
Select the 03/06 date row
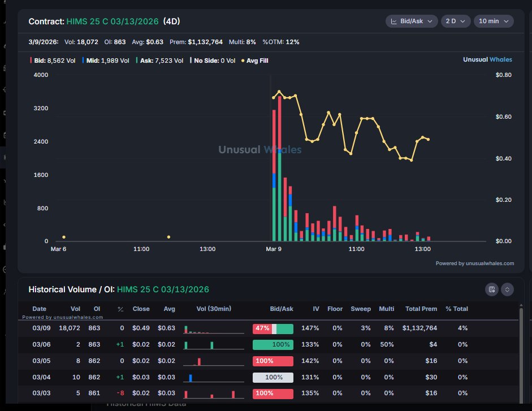[268, 344]
